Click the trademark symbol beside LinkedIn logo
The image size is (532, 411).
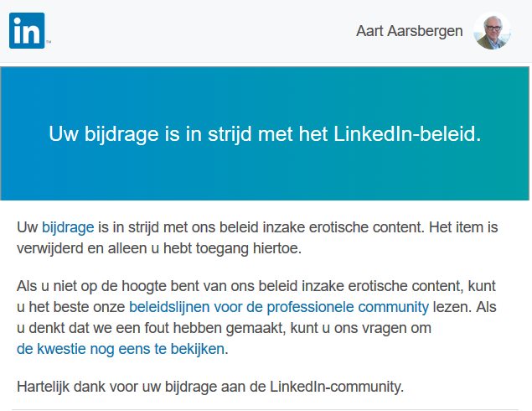click(x=49, y=44)
